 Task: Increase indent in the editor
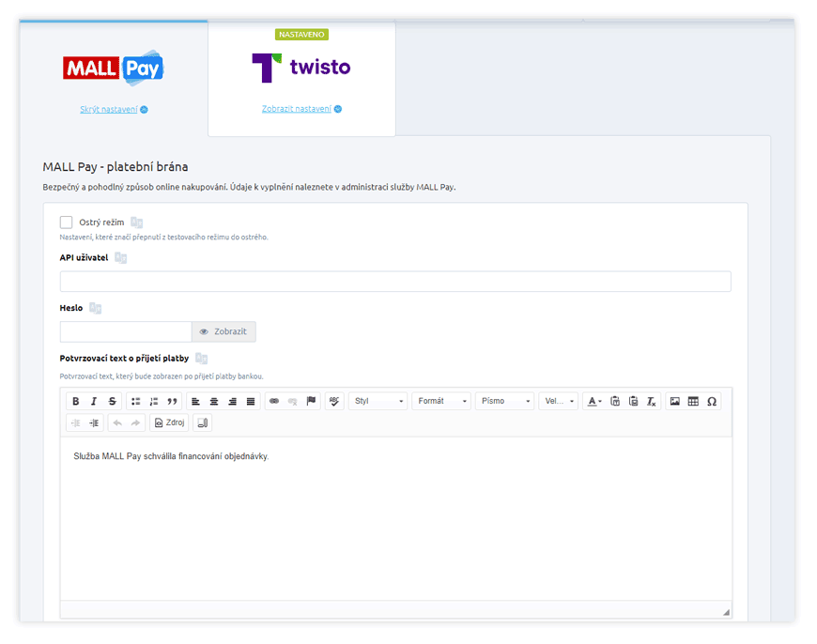click(94, 423)
